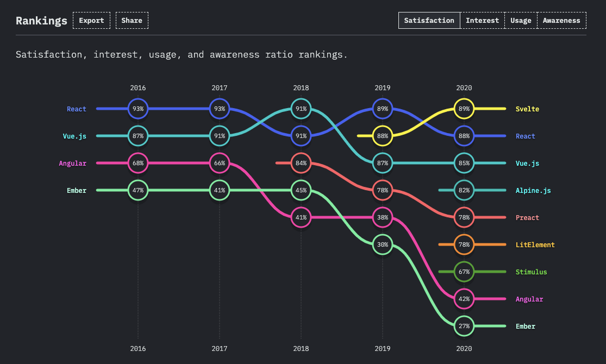
Task: Open the Awareness rankings view
Action: click(x=561, y=20)
